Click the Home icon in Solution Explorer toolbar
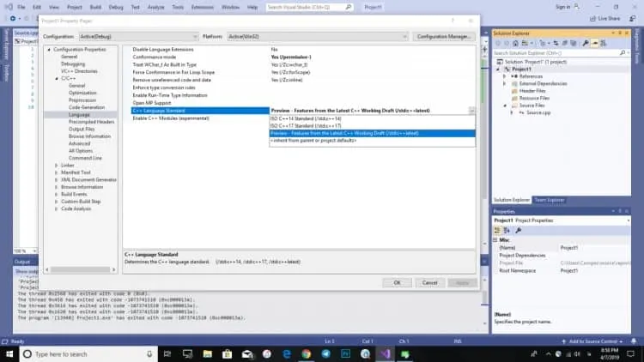The width and height of the screenshot is (644, 362). coord(515,43)
